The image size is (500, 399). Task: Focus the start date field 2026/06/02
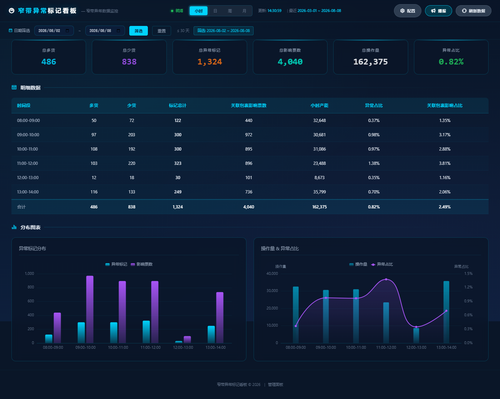[x=54, y=30]
